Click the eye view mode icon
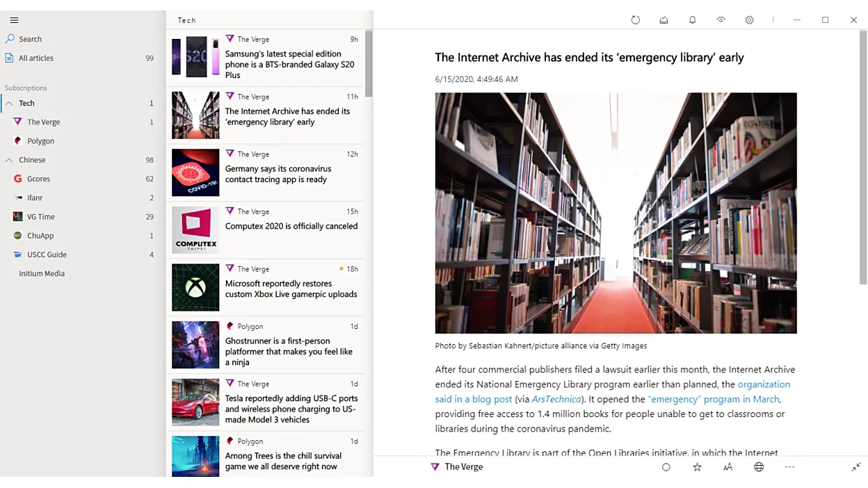The image size is (868, 488). tap(721, 20)
